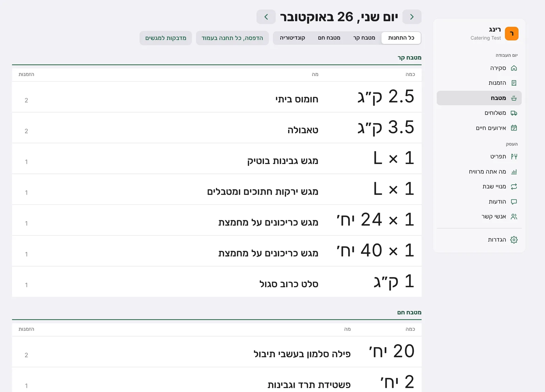Screen dimensions: 545x392
Task: Click מדבקות למגשים labels button
Action: click(166, 38)
